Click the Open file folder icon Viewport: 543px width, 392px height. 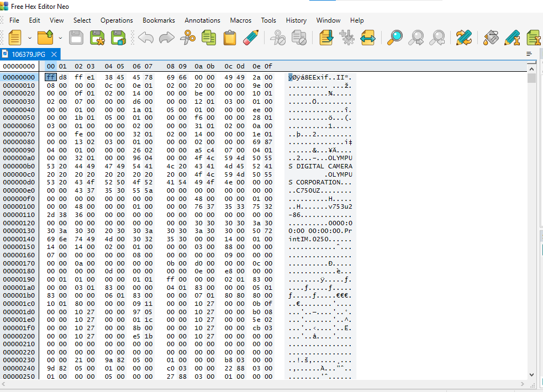pyautogui.click(x=45, y=38)
